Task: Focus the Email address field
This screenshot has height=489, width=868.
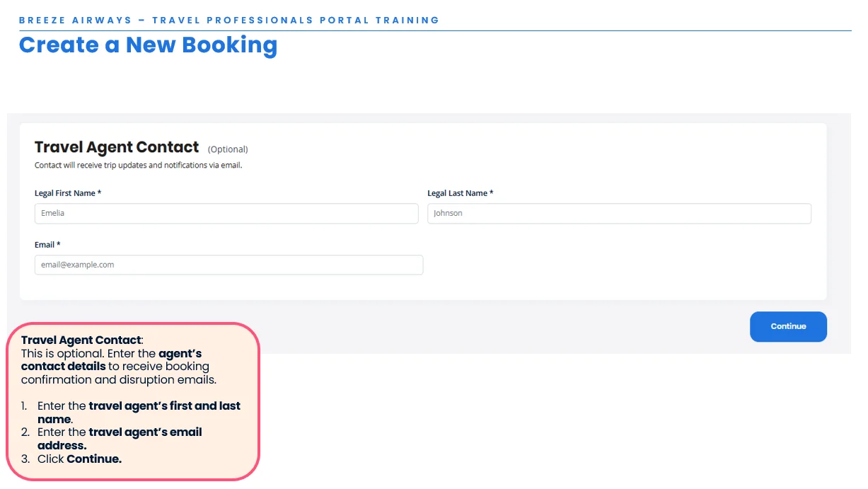Action: click(228, 265)
